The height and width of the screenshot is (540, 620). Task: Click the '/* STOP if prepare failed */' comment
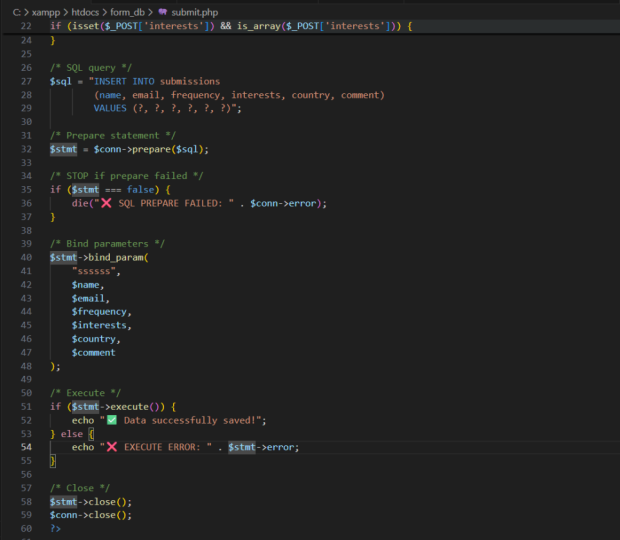click(x=127, y=176)
